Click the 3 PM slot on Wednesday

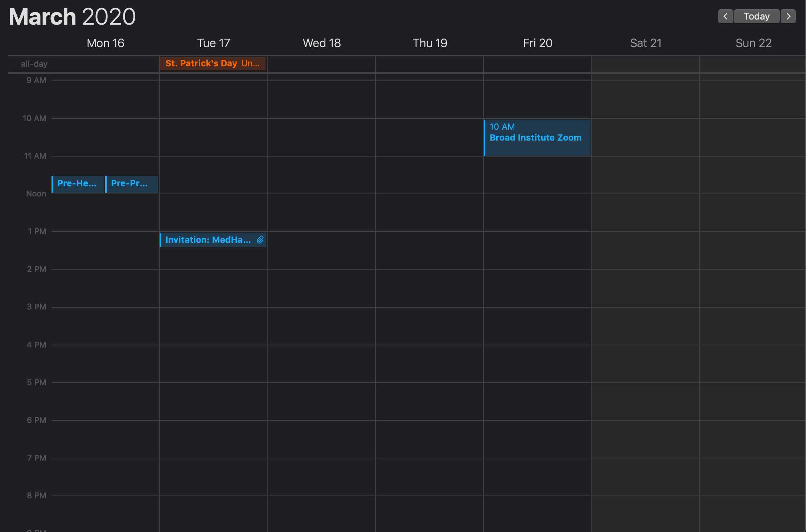tap(321, 325)
